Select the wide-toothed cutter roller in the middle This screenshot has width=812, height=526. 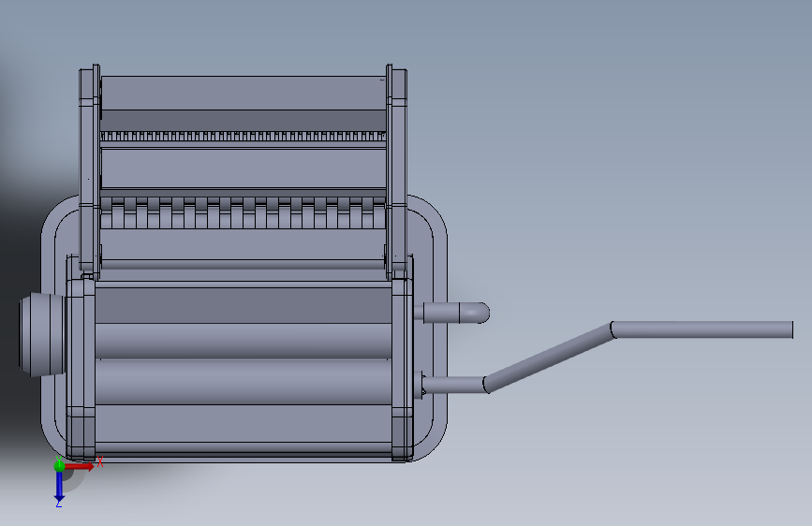243,212
